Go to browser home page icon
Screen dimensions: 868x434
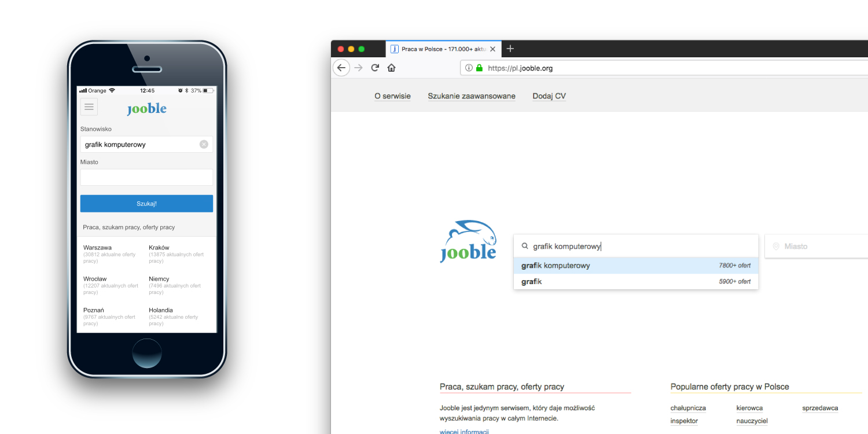pyautogui.click(x=391, y=68)
